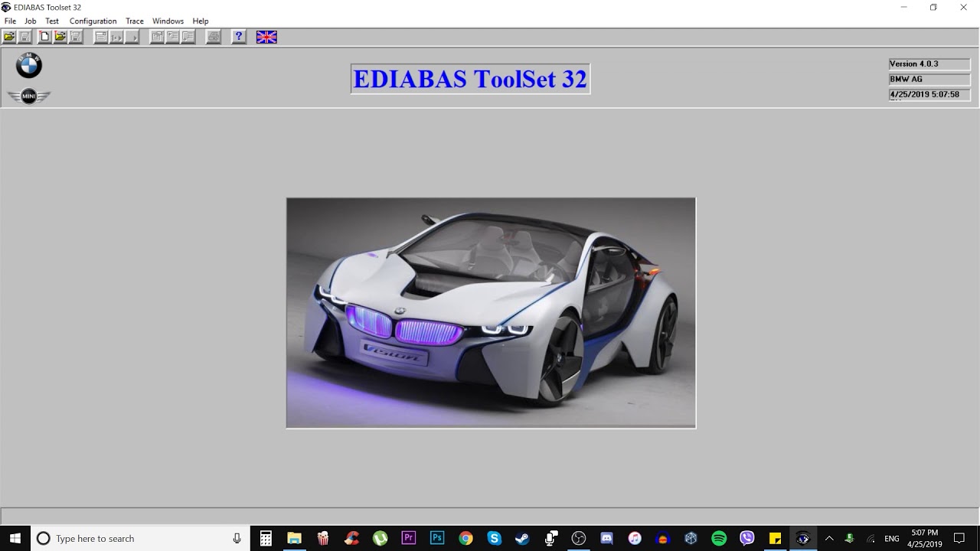The image size is (980, 551).
Task: Click the first grayed save disk icon
Action: pos(24,37)
